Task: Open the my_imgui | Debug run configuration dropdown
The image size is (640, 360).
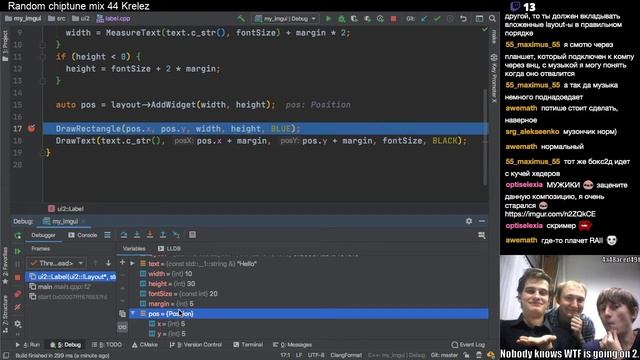Action: pos(285,18)
